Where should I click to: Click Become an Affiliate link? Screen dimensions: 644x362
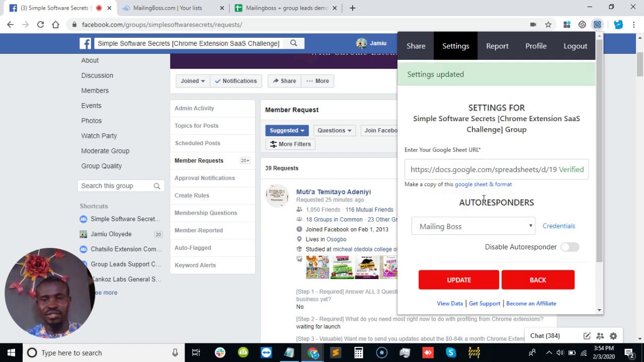(x=531, y=303)
